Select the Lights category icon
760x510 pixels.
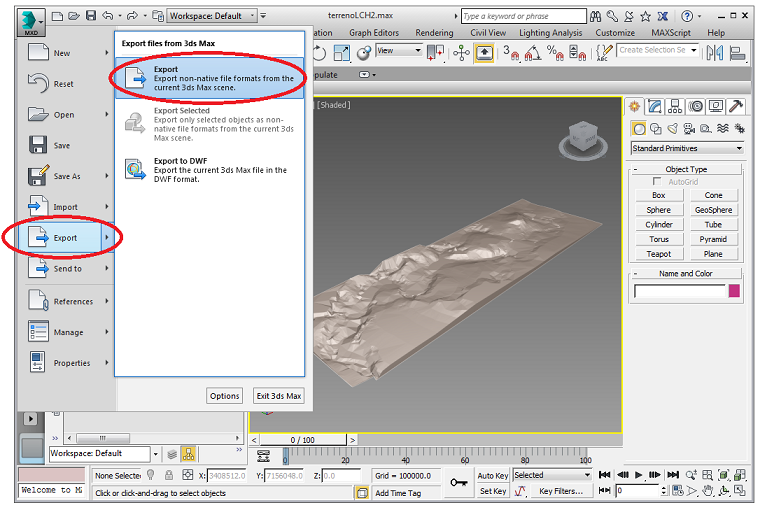pyautogui.click(x=672, y=129)
